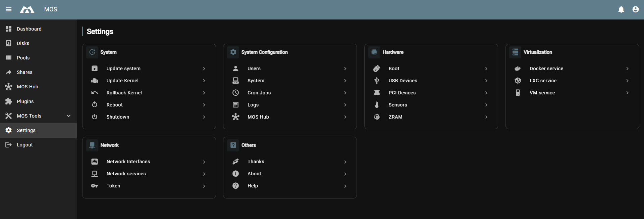The height and width of the screenshot is (219, 644).
Task: Open the user account icon
Action: pos(635,9)
